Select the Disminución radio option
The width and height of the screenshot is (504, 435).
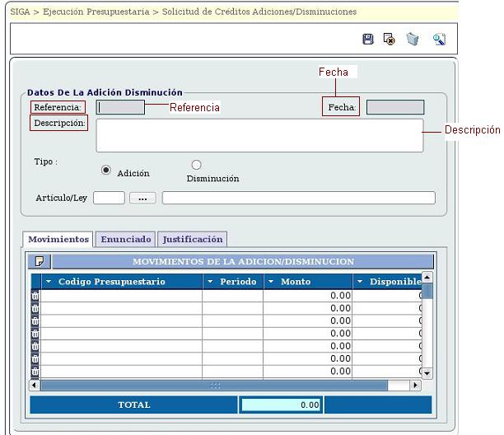[196, 165]
